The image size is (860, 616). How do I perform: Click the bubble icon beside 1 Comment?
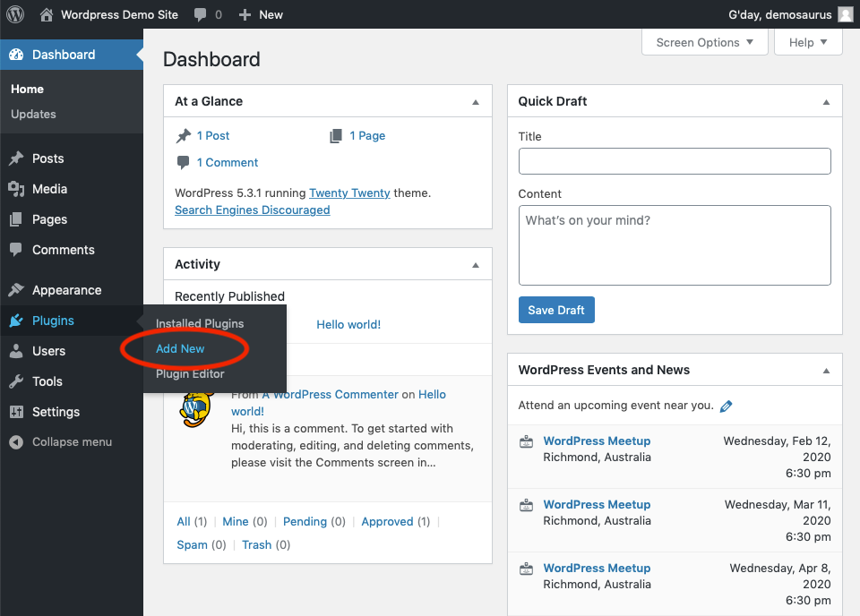click(183, 163)
